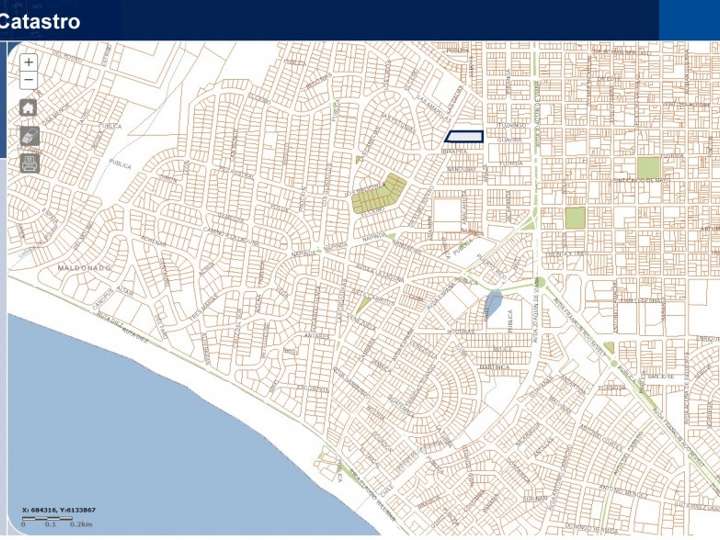
Task: Select the large olive green subdivided block
Action: coord(378,193)
